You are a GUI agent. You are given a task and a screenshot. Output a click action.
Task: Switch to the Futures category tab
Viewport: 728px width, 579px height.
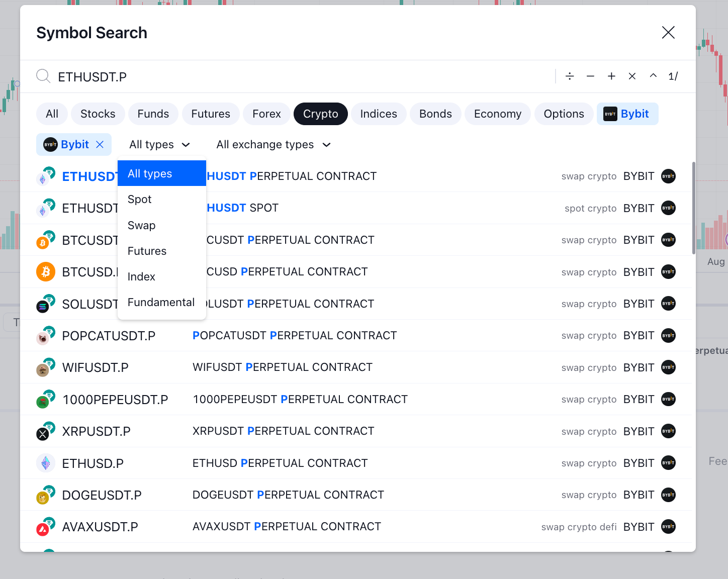pyautogui.click(x=211, y=114)
